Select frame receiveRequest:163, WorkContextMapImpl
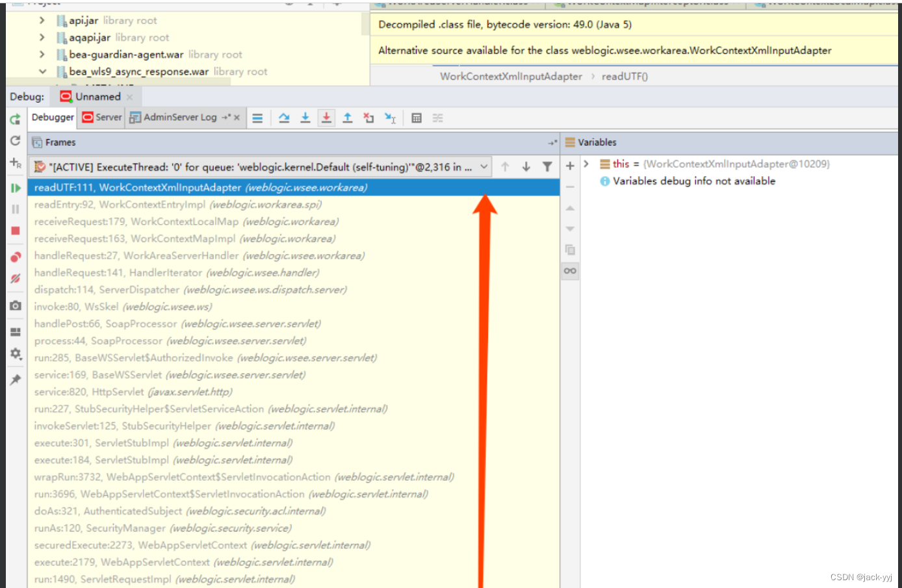The width and height of the screenshot is (902, 588). [x=294, y=238]
